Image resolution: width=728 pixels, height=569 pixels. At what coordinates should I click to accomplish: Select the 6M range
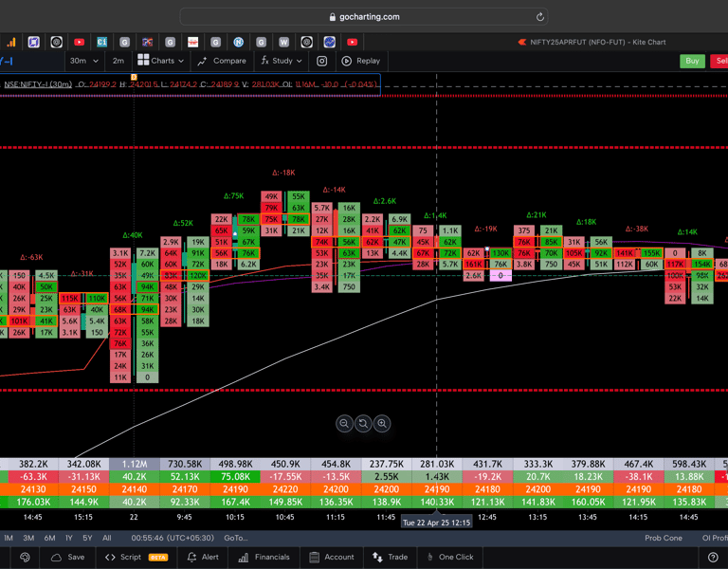pyautogui.click(x=49, y=538)
